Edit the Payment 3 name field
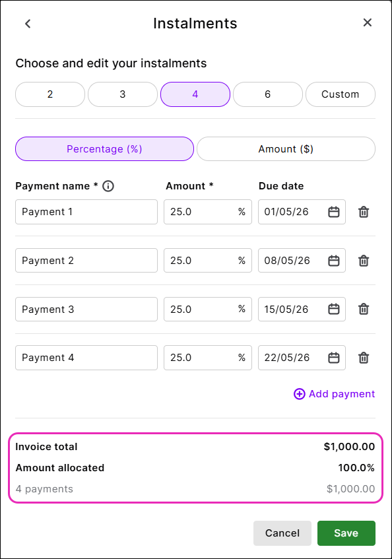Viewport: 392px width, 559px height. 86,309
